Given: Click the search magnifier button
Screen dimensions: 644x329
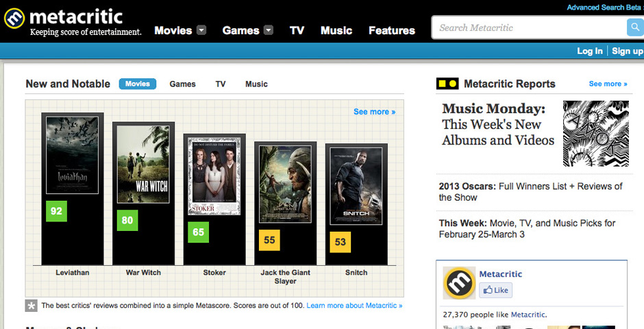Looking at the screenshot, I should pyautogui.click(x=635, y=27).
